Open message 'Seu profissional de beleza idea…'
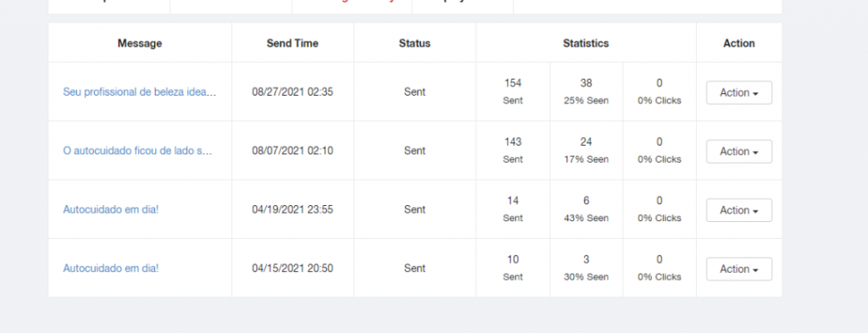 point(140,92)
